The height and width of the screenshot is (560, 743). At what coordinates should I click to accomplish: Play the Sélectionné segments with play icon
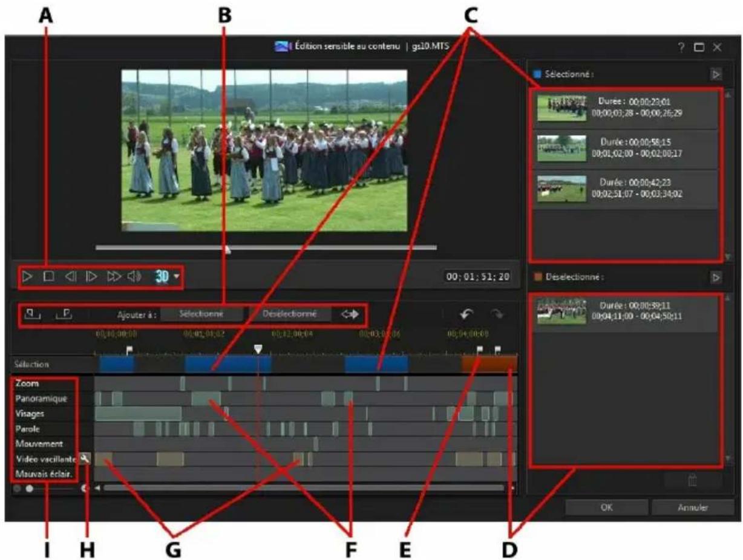tap(715, 75)
